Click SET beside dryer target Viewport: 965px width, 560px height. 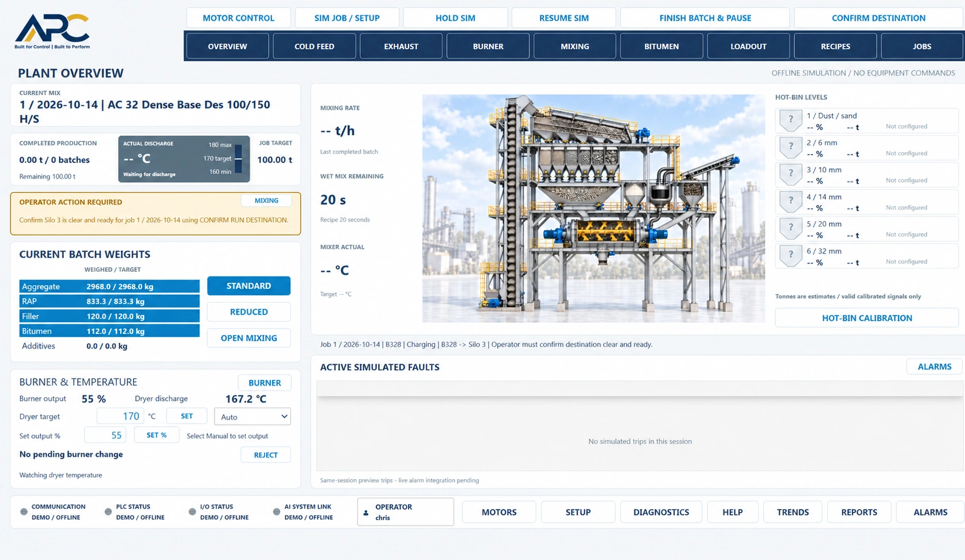click(186, 416)
